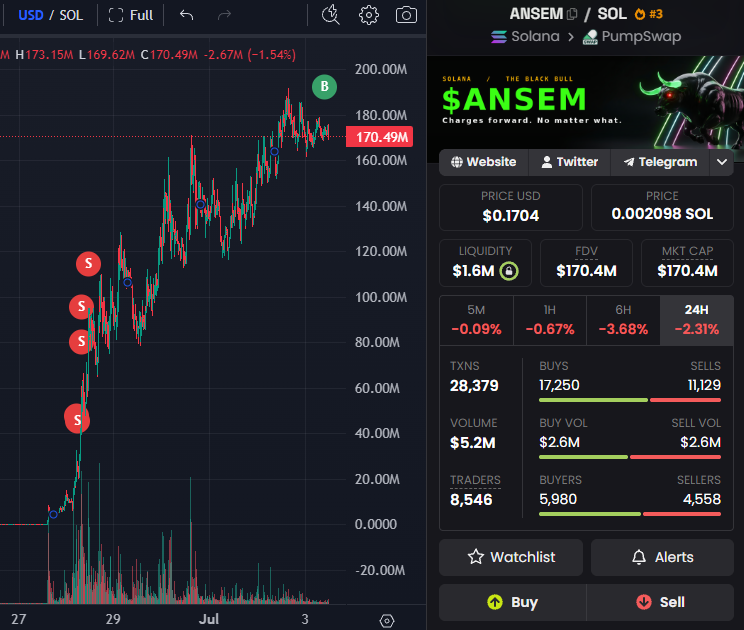Click the FDV $170.4M card
This screenshot has height=630, width=744.
586,263
